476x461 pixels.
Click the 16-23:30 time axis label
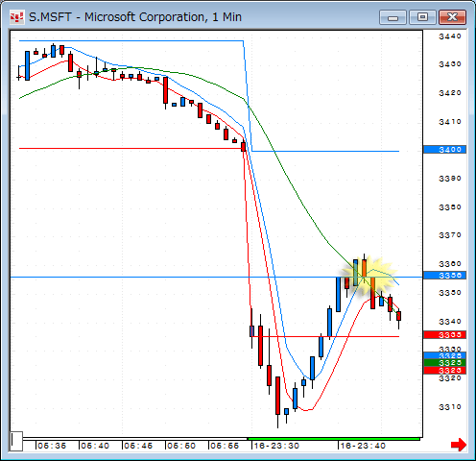pos(276,446)
